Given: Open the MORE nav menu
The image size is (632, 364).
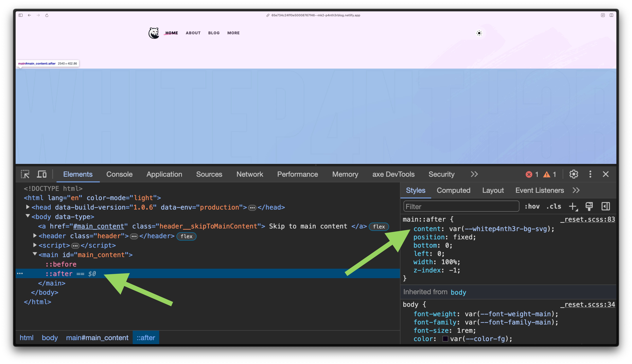Looking at the screenshot, I should tap(233, 33).
